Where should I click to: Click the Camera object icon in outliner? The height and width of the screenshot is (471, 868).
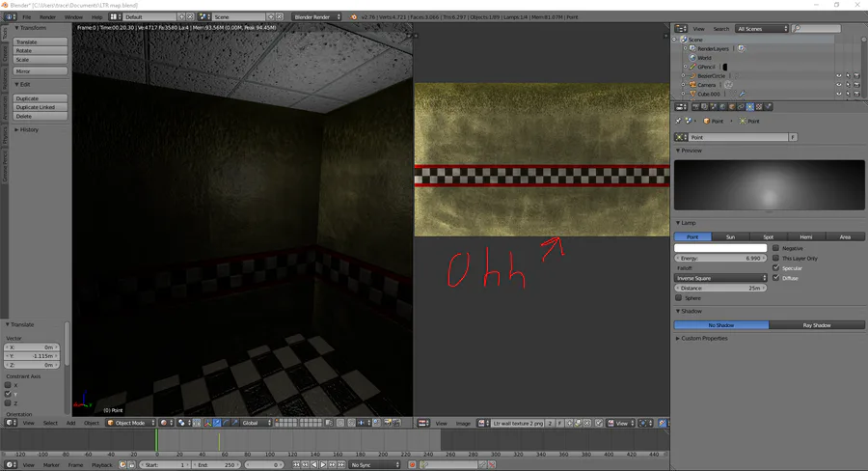coord(692,85)
